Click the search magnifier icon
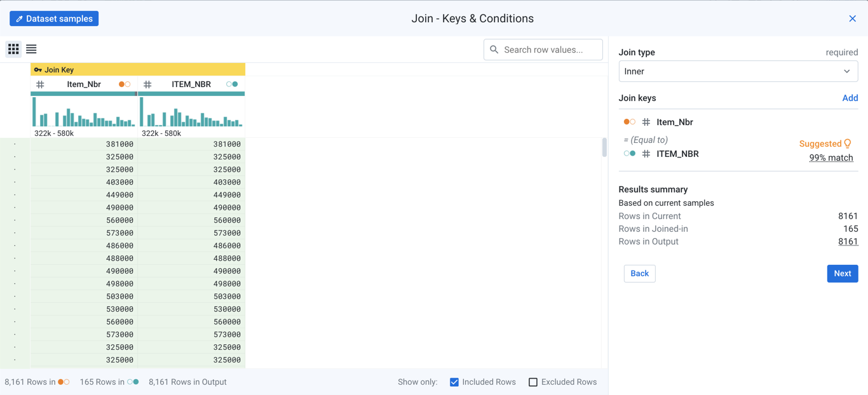This screenshot has width=868, height=395. 494,50
